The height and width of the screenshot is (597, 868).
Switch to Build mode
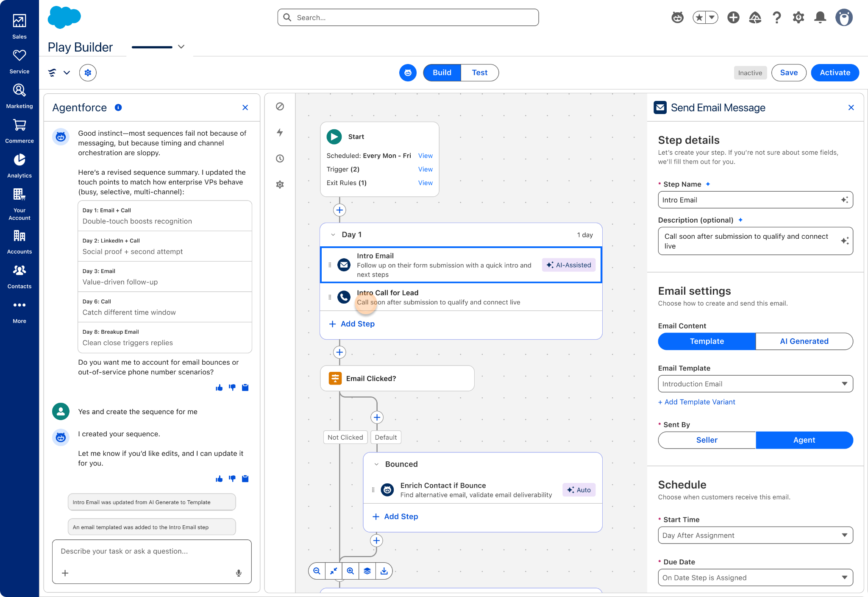pyautogui.click(x=442, y=73)
